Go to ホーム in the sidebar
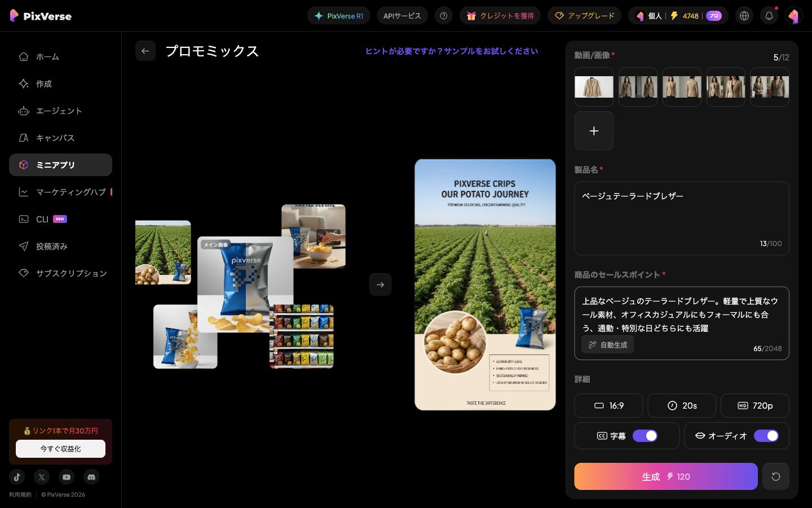812x508 pixels. (x=60, y=56)
